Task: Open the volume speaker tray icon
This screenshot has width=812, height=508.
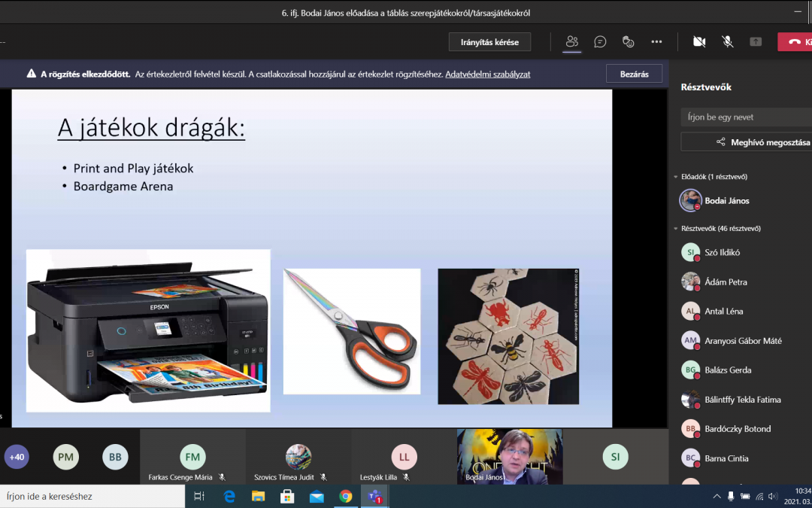Action: (x=773, y=497)
